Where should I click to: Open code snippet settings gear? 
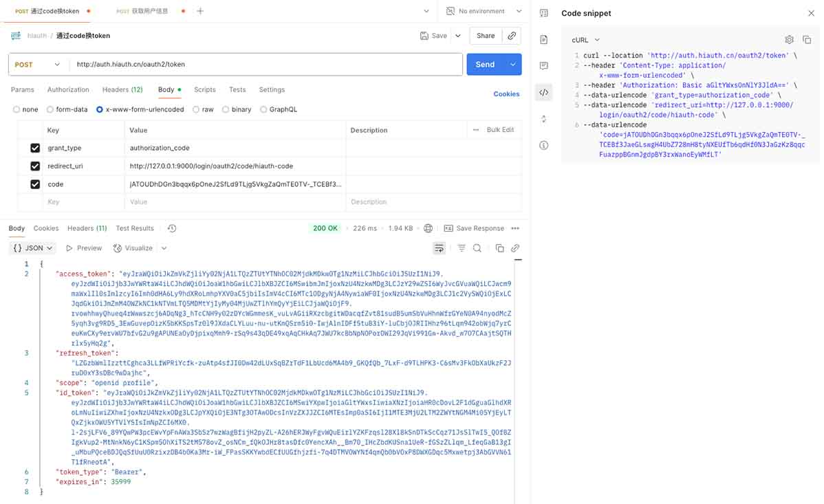click(x=789, y=40)
